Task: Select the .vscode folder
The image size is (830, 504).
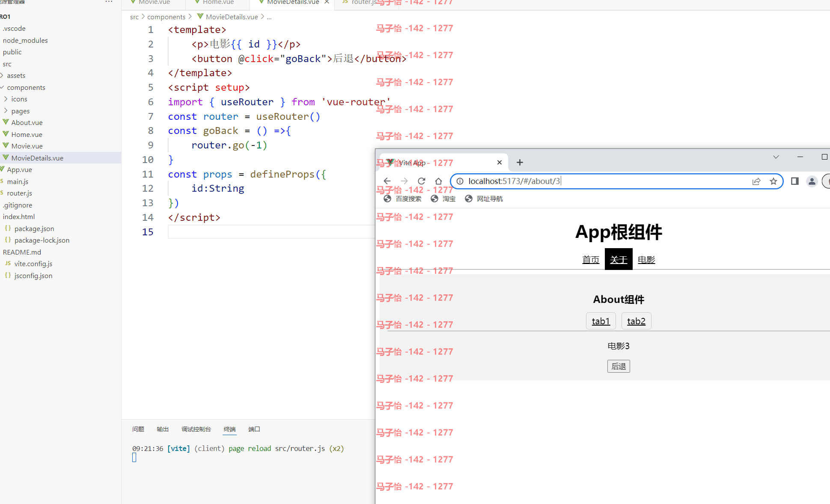Action: tap(14, 28)
